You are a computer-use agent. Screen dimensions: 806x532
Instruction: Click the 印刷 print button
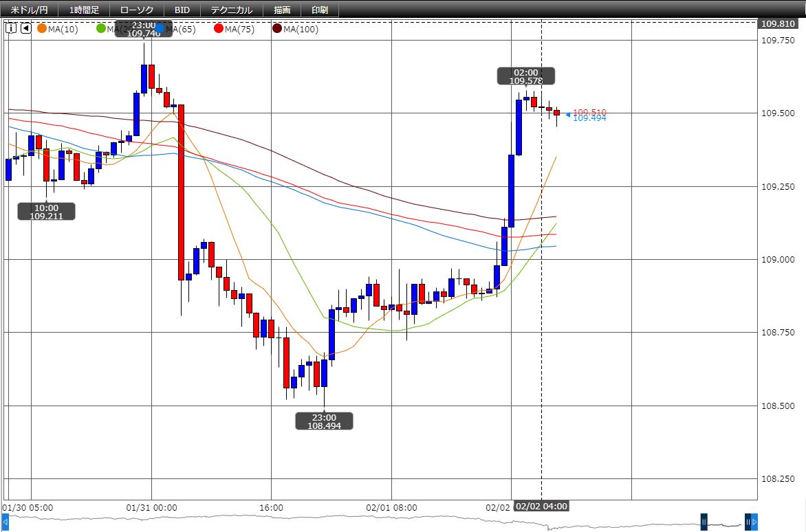click(x=319, y=10)
